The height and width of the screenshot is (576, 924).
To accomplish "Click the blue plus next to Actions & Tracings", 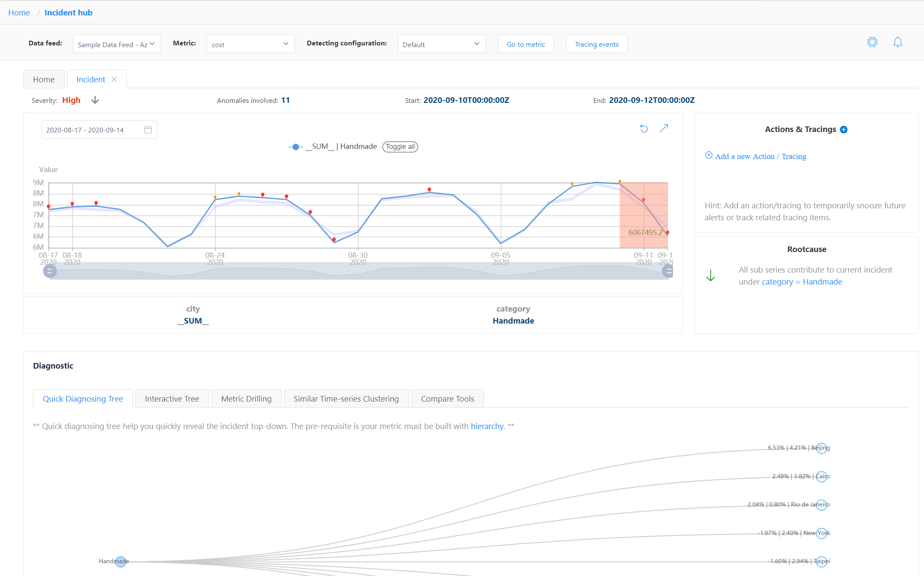I will (843, 129).
